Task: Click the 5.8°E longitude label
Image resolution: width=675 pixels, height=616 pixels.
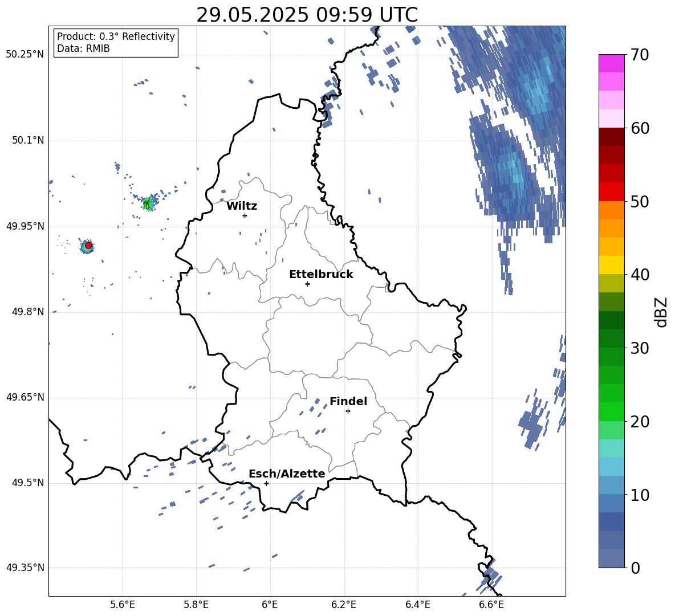Action: tap(196, 605)
